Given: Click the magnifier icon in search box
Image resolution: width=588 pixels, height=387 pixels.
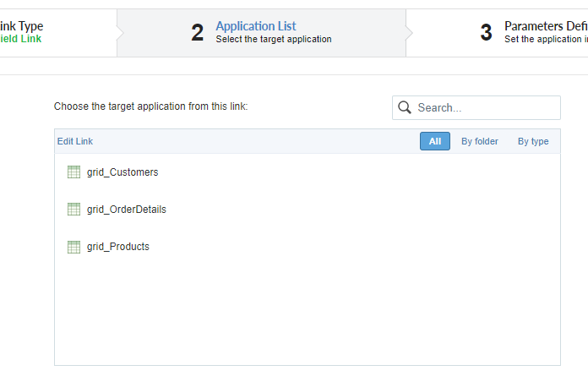Looking at the screenshot, I should click(405, 107).
